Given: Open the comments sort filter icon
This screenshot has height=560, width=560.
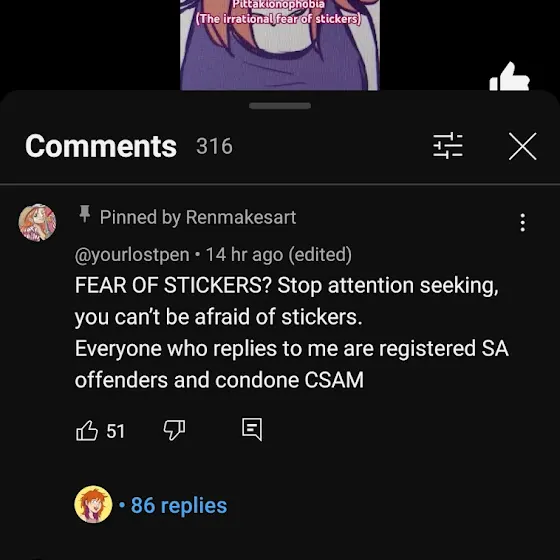Looking at the screenshot, I should tap(448, 146).
